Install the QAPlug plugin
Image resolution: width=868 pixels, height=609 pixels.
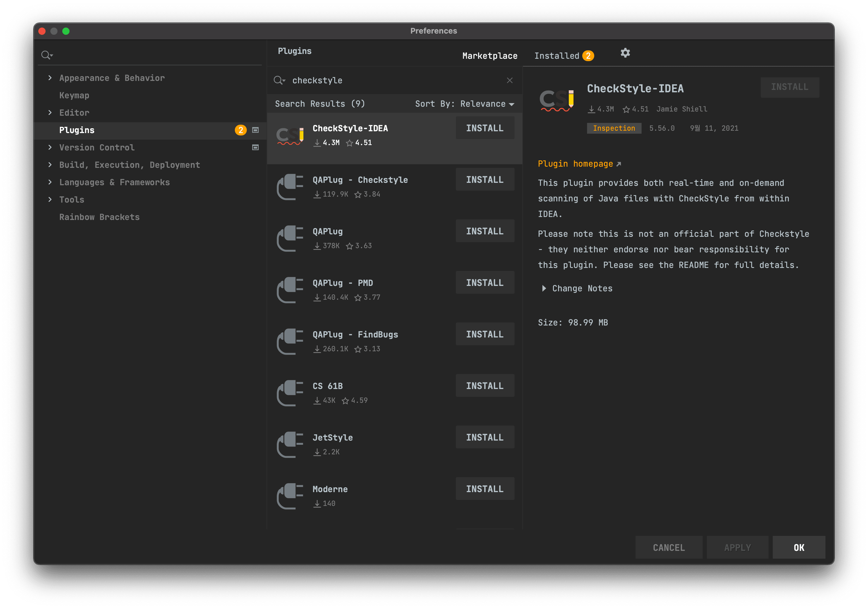(x=485, y=231)
